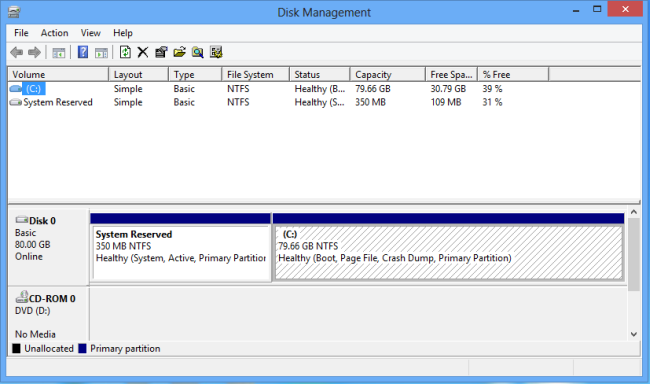
Task: Select the System Reserved volume row label
Action: pos(58,102)
